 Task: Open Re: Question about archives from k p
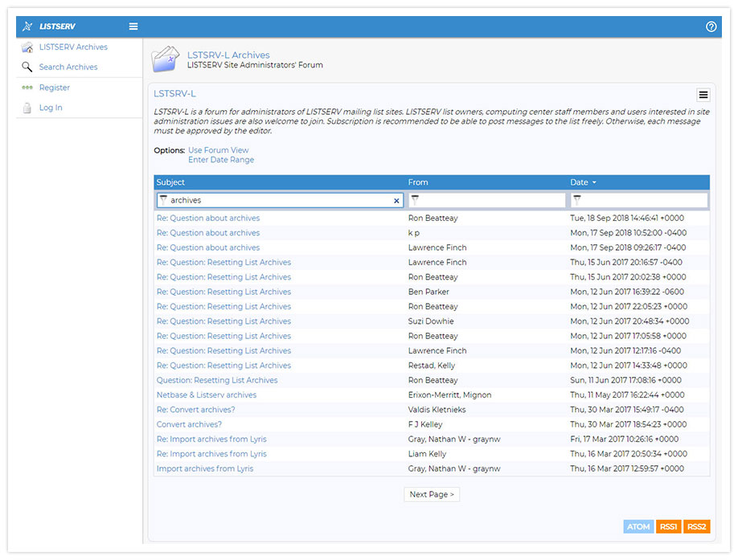coord(208,233)
